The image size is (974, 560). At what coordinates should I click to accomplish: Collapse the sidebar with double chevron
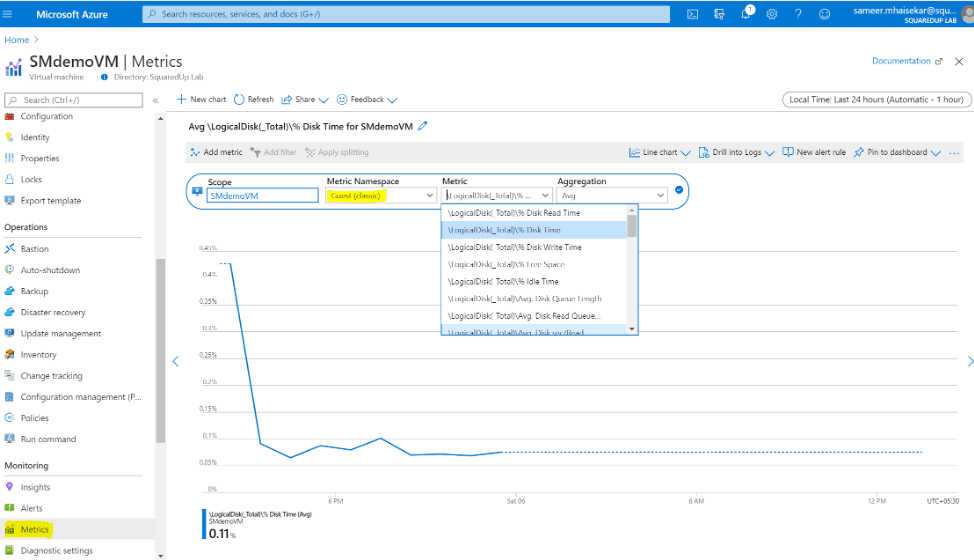pyautogui.click(x=156, y=100)
